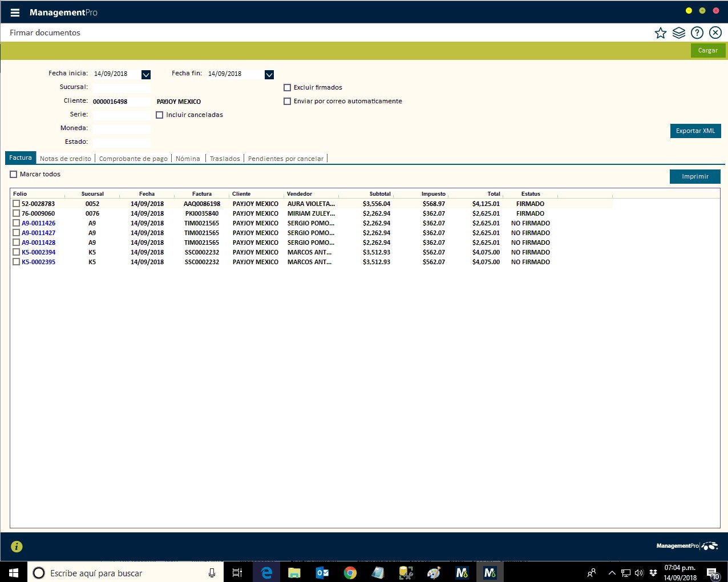Toggle Excluir firmados checkbox
The image size is (728, 582).
click(287, 87)
